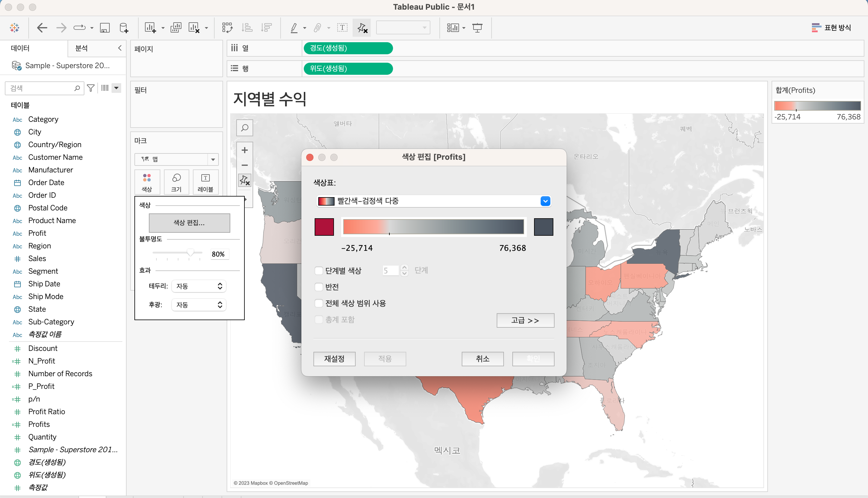Select the Profits field in the data pane

click(x=39, y=424)
